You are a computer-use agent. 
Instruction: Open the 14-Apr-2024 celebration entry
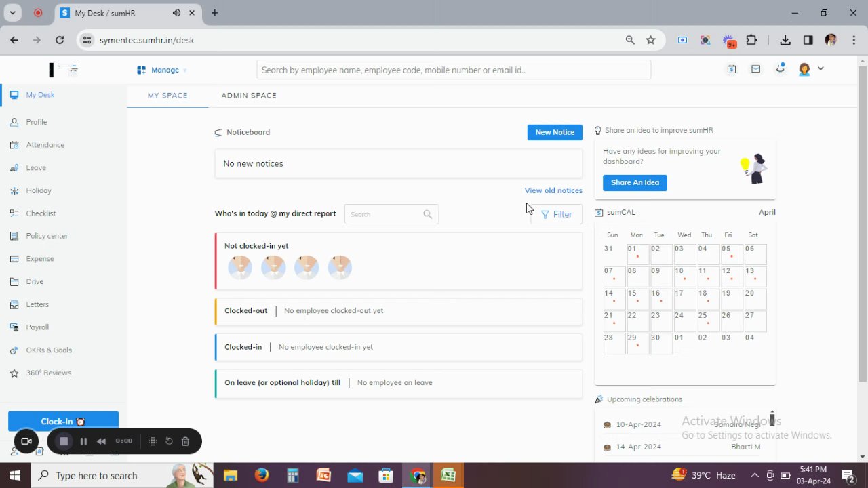pyautogui.click(x=684, y=447)
